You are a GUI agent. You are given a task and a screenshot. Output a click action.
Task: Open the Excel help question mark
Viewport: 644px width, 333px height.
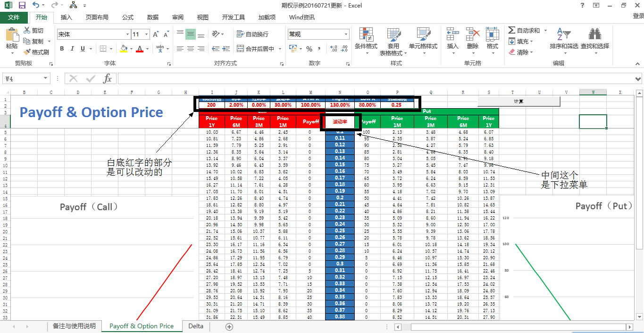click(x=582, y=5)
